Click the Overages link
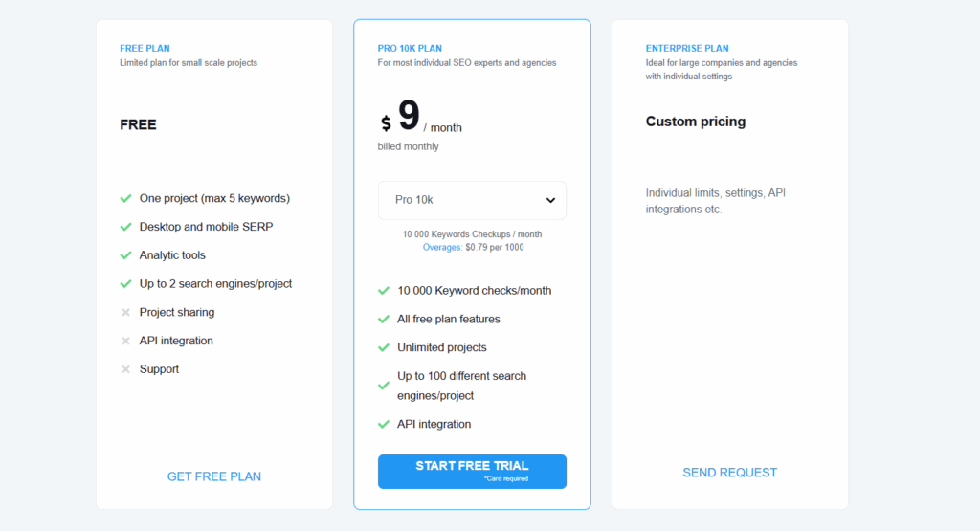980x531 pixels. 442,248
